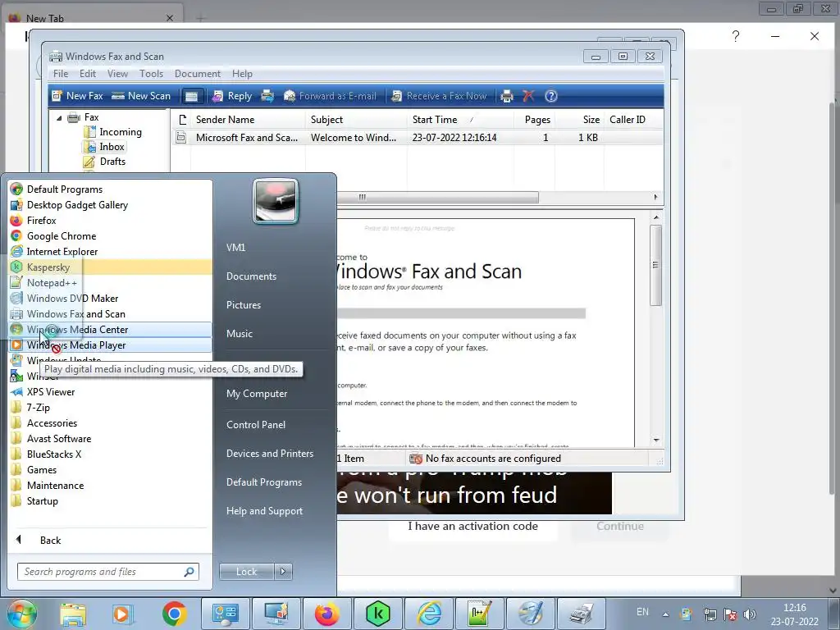This screenshot has height=630, width=840.
Task: Click the horizontal scrollbar right arrow
Action: click(655, 197)
